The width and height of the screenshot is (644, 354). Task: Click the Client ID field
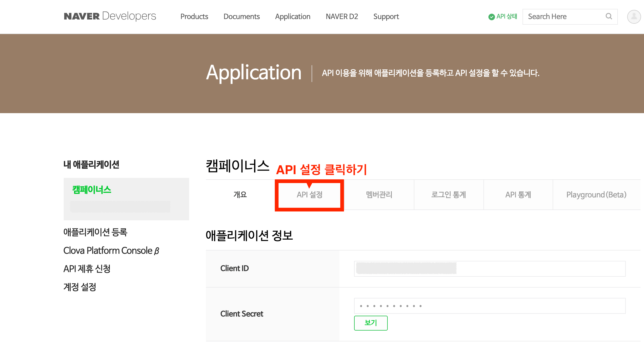[490, 269]
